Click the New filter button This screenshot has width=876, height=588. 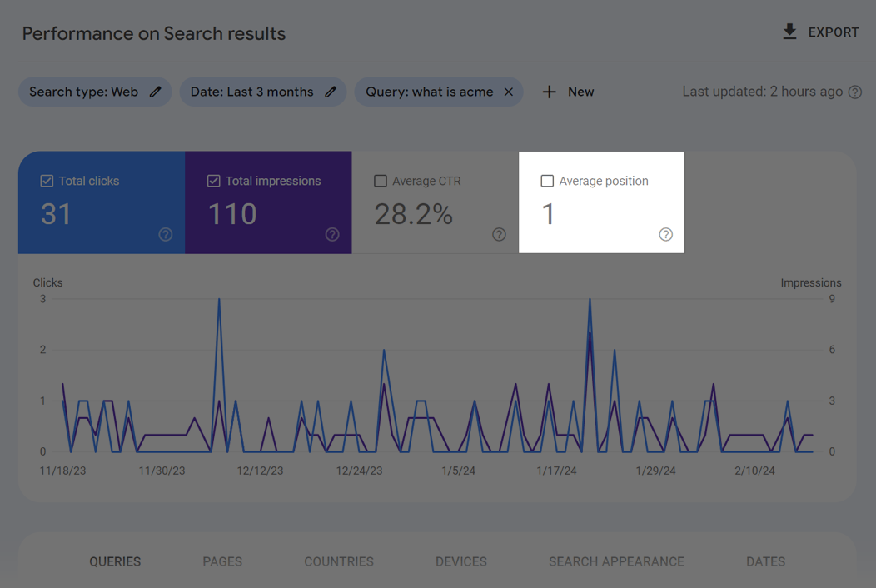point(569,92)
